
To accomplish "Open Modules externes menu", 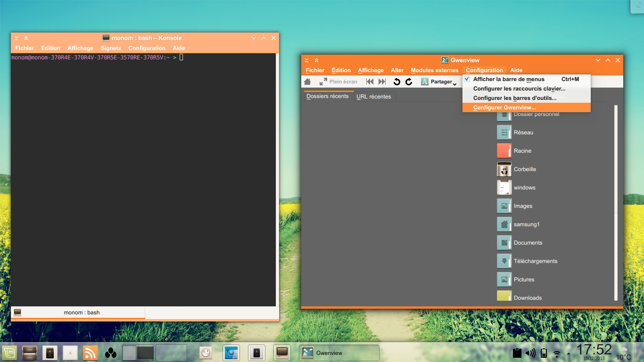I will click(x=435, y=70).
